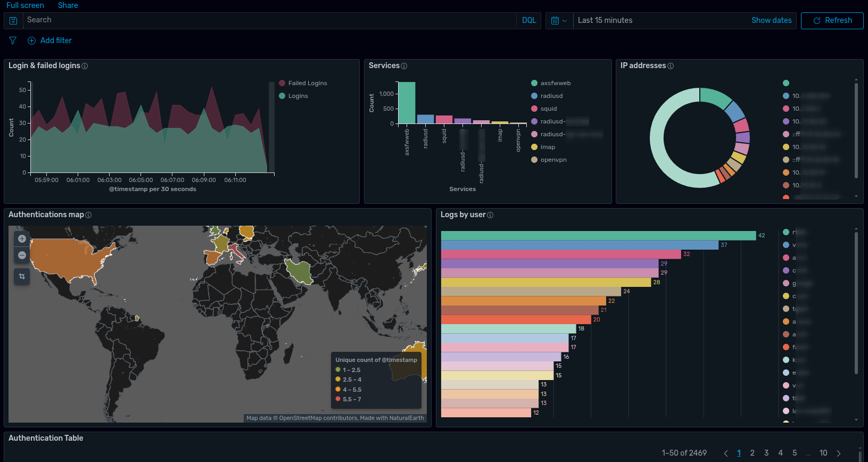Select the map fit-to-bounds crop icon
This screenshot has height=462, width=868.
[x=22, y=276]
